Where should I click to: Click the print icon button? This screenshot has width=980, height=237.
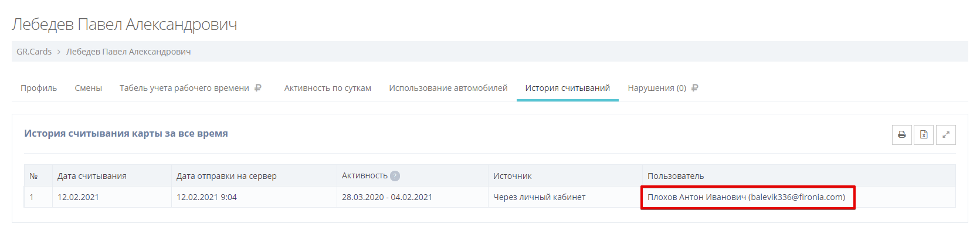point(902,135)
